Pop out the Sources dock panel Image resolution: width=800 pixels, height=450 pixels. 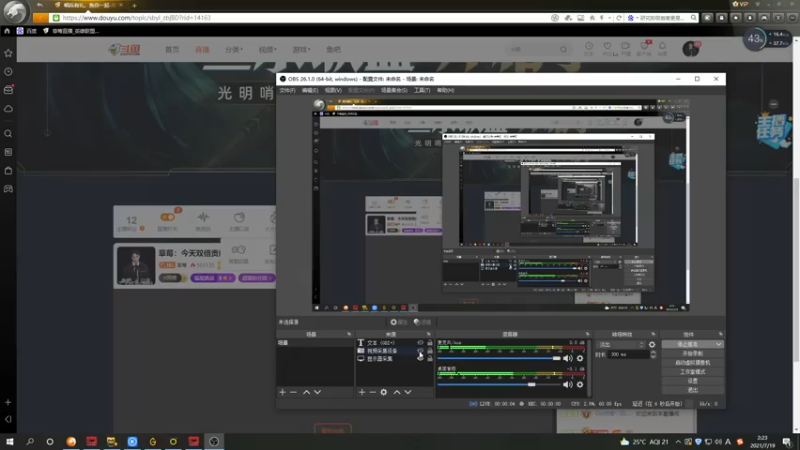tap(429, 334)
